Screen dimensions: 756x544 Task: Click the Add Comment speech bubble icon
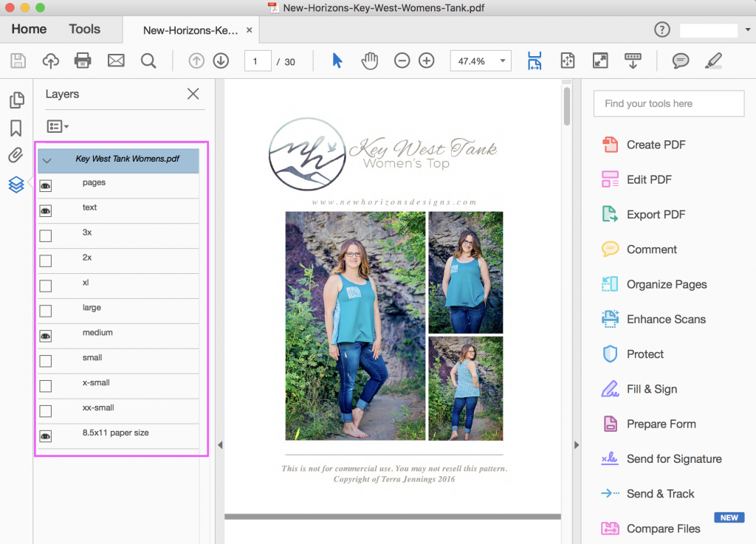[680, 61]
